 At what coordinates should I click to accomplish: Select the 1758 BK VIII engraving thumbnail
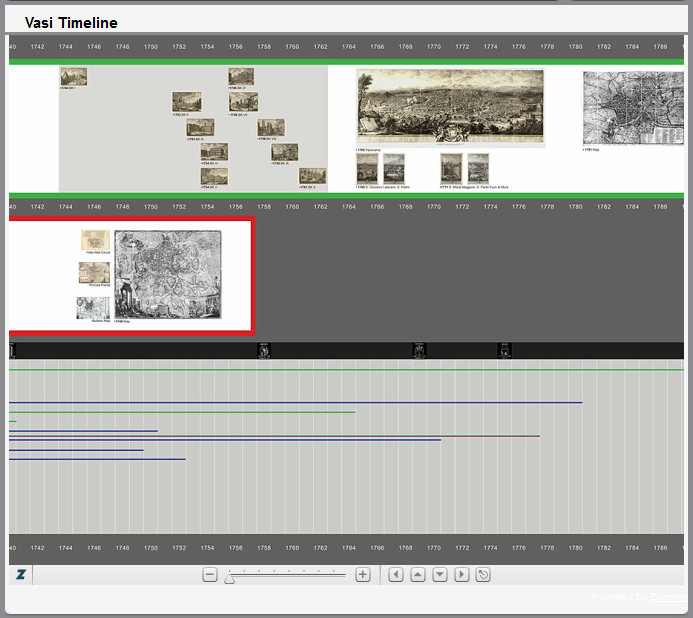(271, 128)
